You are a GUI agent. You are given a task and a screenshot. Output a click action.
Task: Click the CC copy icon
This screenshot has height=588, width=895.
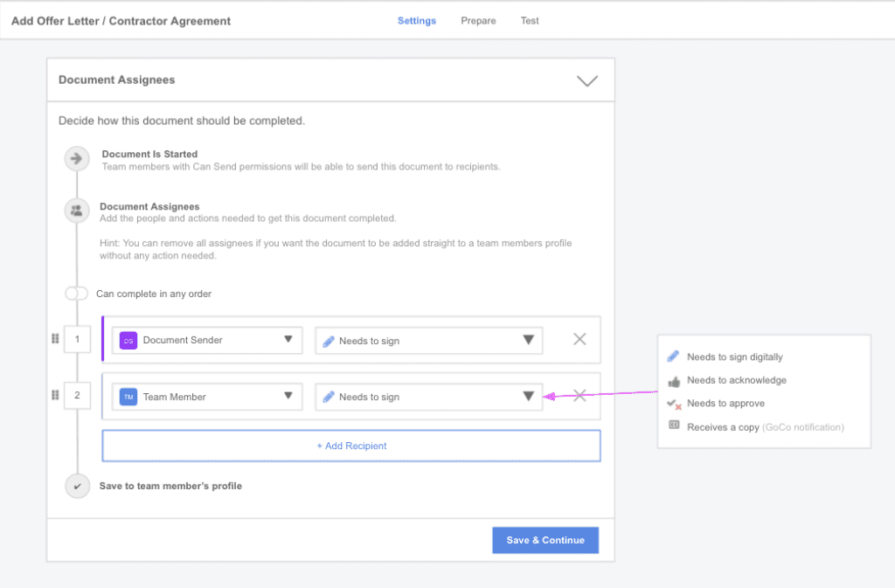click(x=674, y=425)
